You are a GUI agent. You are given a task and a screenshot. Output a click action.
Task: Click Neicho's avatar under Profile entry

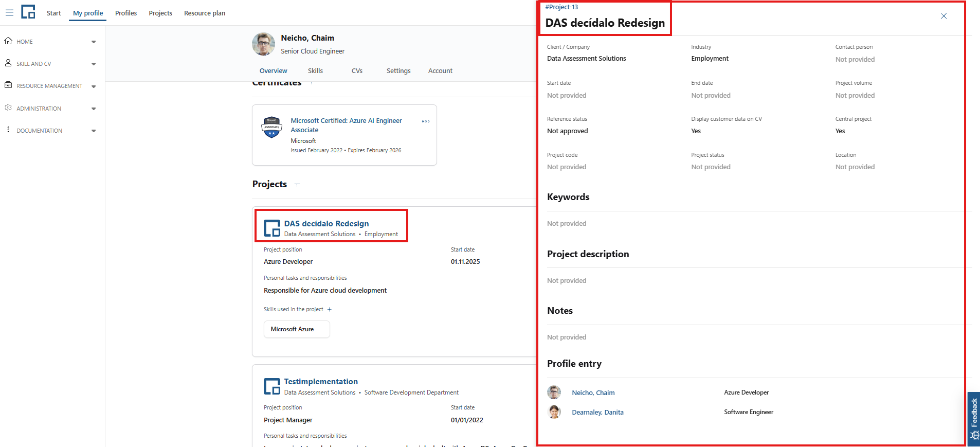(x=554, y=392)
